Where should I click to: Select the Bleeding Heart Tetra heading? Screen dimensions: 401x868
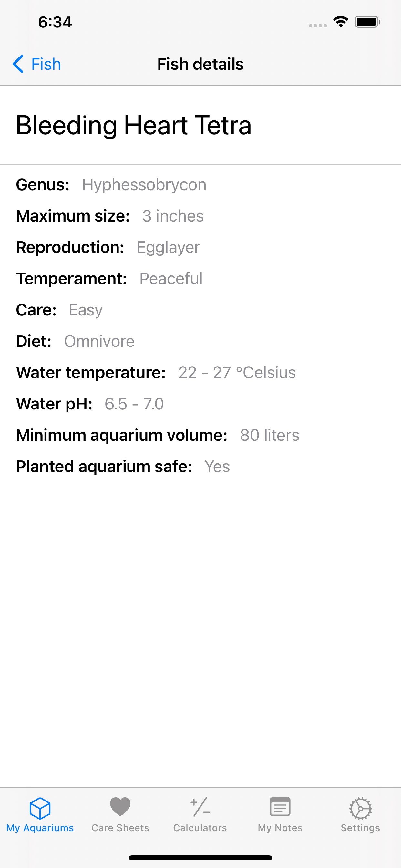click(134, 125)
